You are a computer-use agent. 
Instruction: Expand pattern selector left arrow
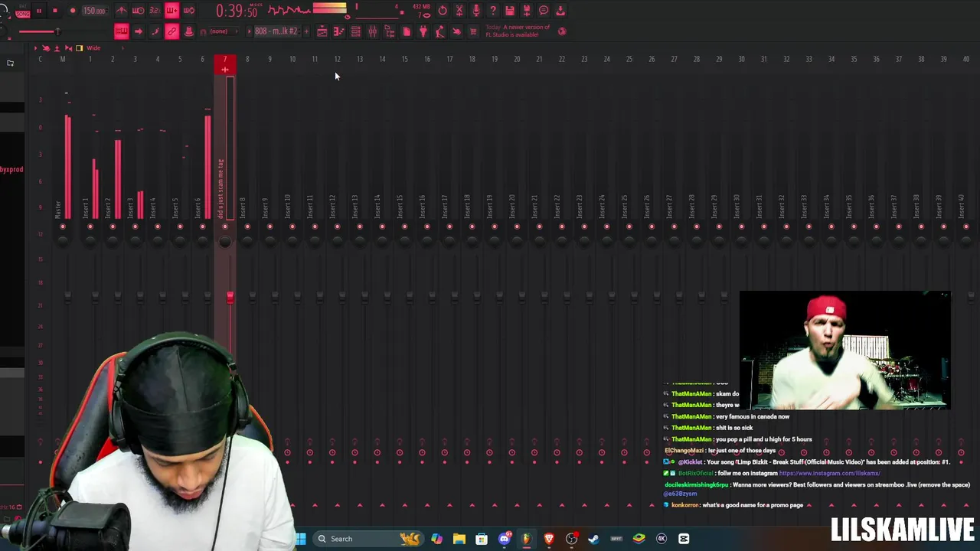pos(249,31)
